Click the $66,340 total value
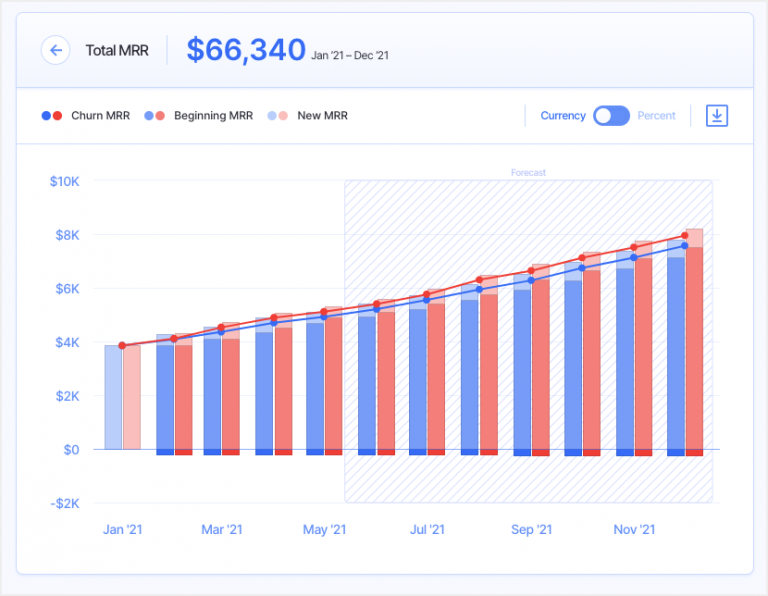This screenshot has height=596, width=768. click(x=245, y=50)
